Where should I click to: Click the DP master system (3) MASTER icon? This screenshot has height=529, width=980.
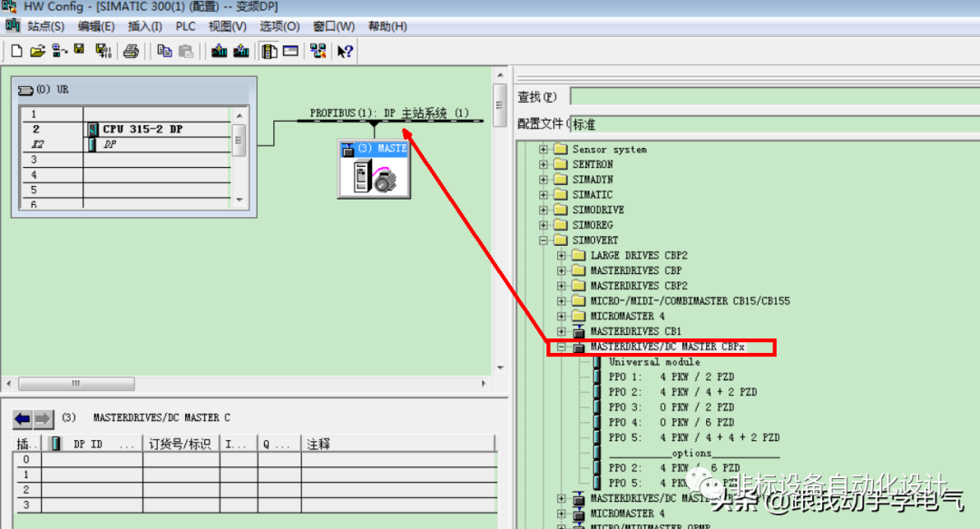click(x=373, y=168)
